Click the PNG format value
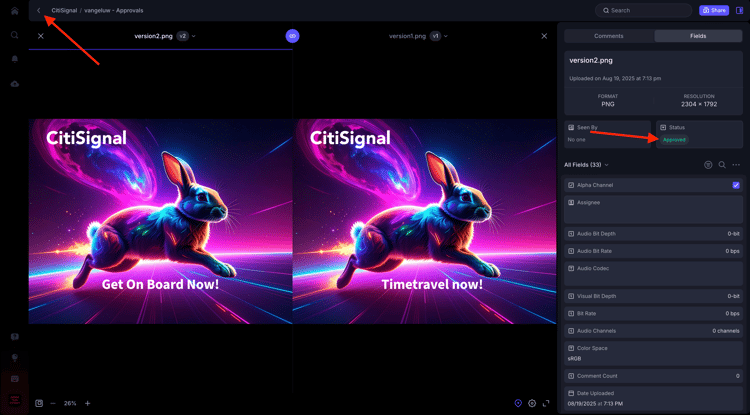This screenshot has height=415, width=750. 608,104
